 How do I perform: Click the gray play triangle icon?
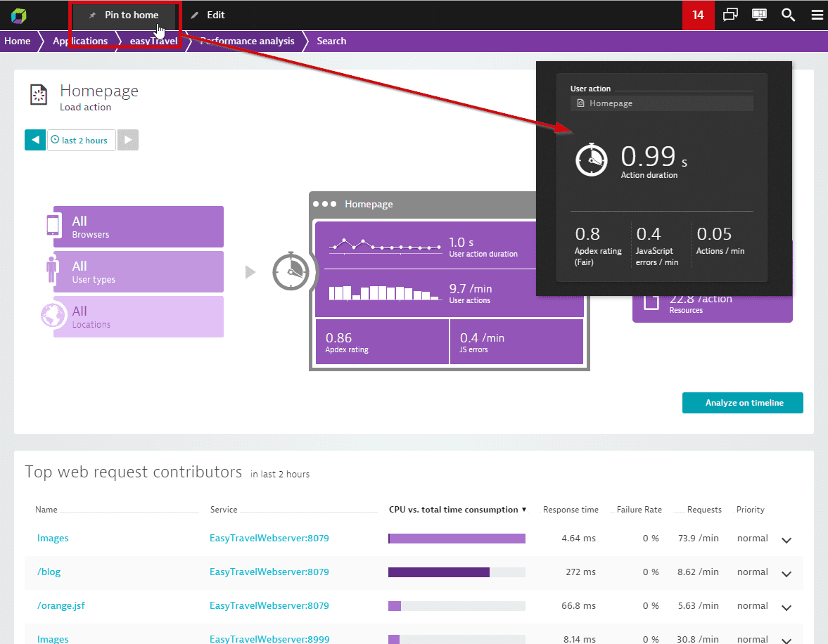coord(250,272)
